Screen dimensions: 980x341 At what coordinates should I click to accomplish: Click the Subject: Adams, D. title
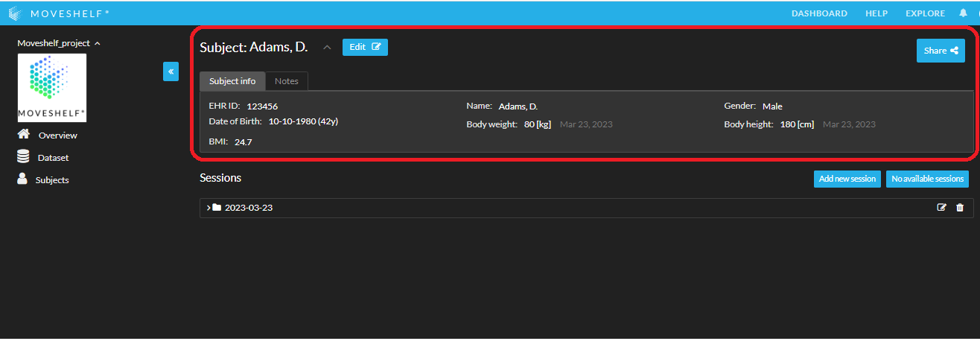point(254,48)
